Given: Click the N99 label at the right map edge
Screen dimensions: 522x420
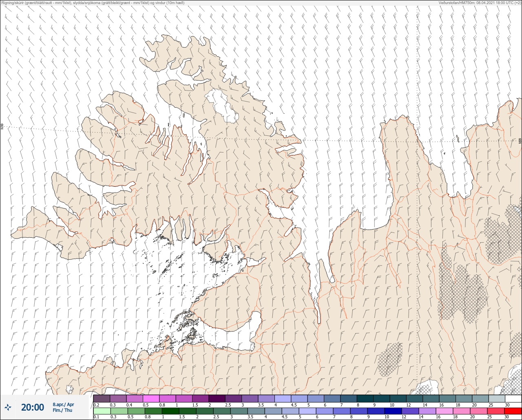Looking at the screenshot, I should (520, 141).
